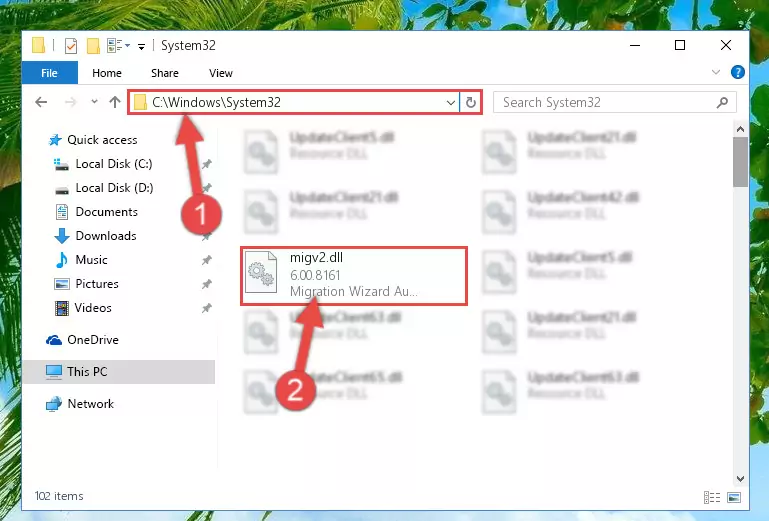Select the migv2.dll file name
The height and width of the screenshot is (521, 769).
(316, 258)
